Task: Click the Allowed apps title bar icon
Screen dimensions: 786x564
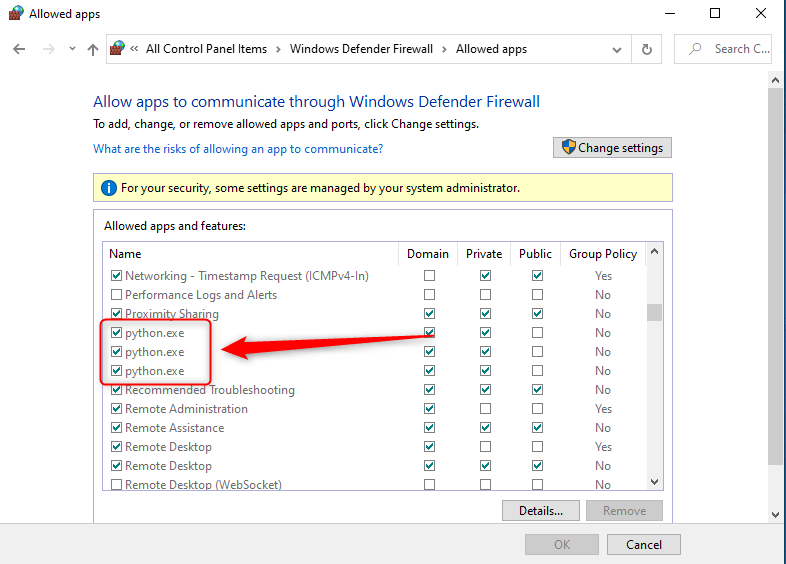Action: [16, 13]
